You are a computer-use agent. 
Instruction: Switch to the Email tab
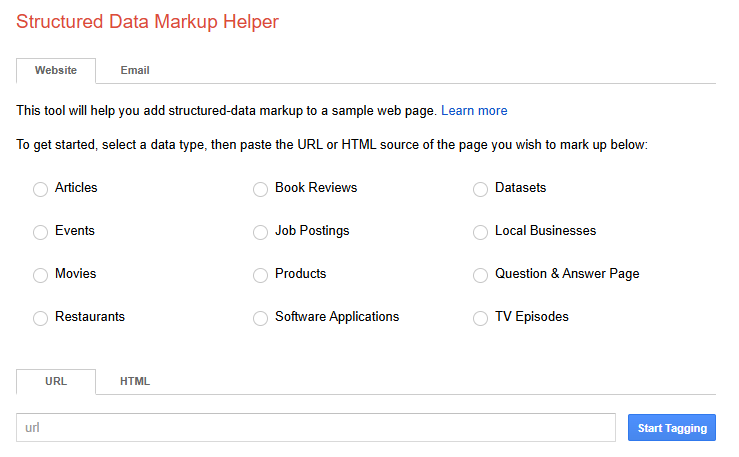point(135,70)
